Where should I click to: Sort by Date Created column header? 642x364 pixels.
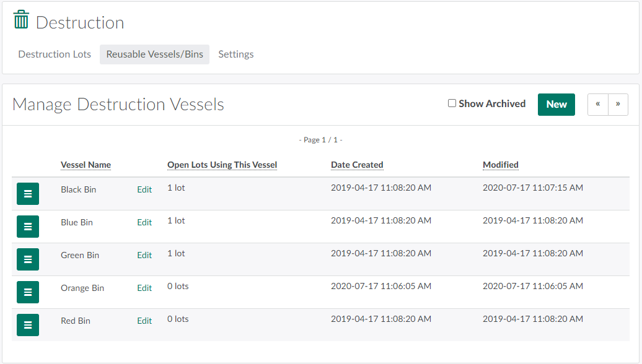pyautogui.click(x=357, y=165)
